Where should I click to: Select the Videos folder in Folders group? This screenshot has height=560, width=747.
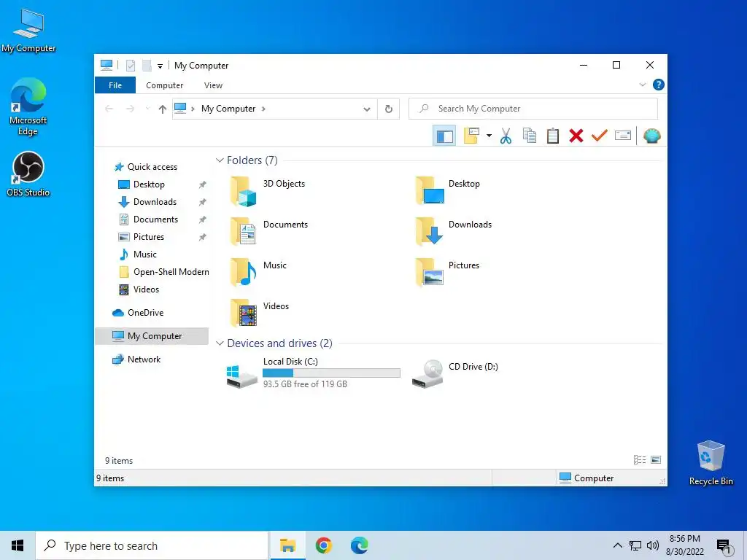(x=259, y=314)
